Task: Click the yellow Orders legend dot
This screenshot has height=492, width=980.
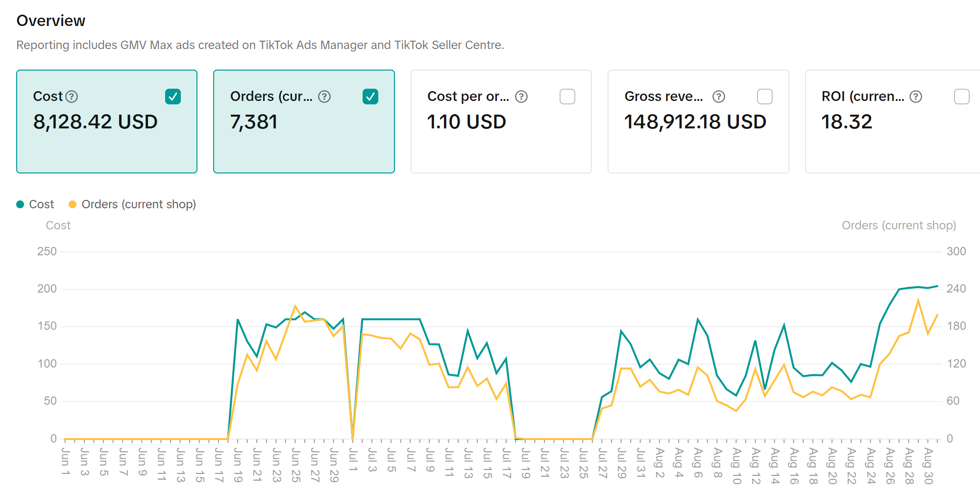Action: 73,204
